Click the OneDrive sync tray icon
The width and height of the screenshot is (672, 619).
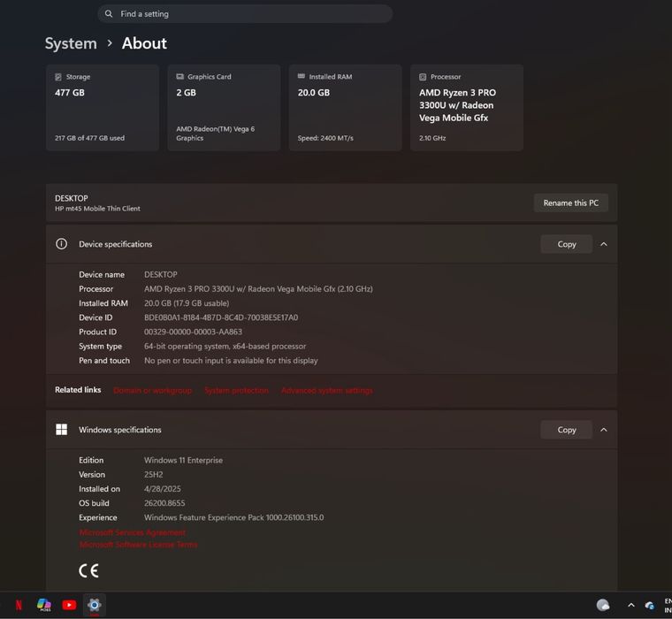(650, 605)
